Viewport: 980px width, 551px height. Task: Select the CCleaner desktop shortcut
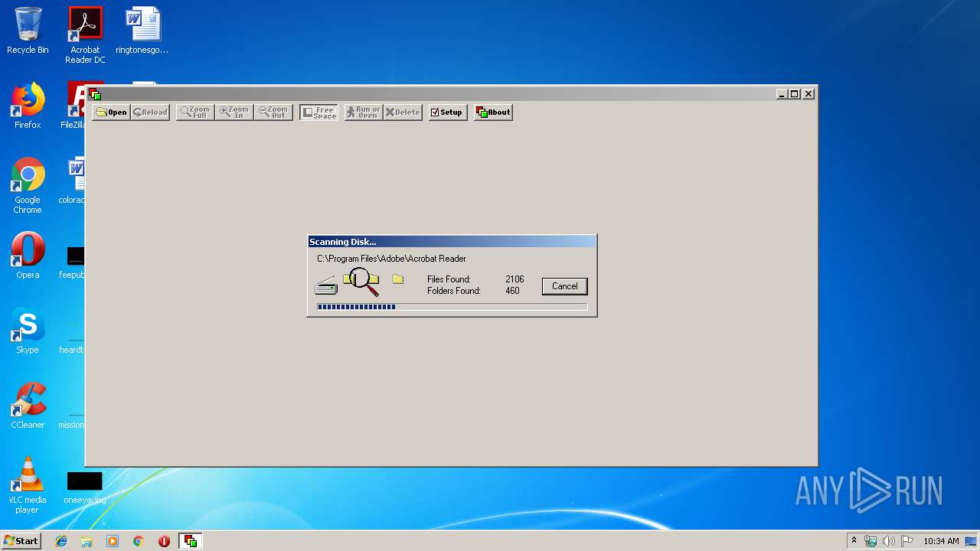(28, 406)
